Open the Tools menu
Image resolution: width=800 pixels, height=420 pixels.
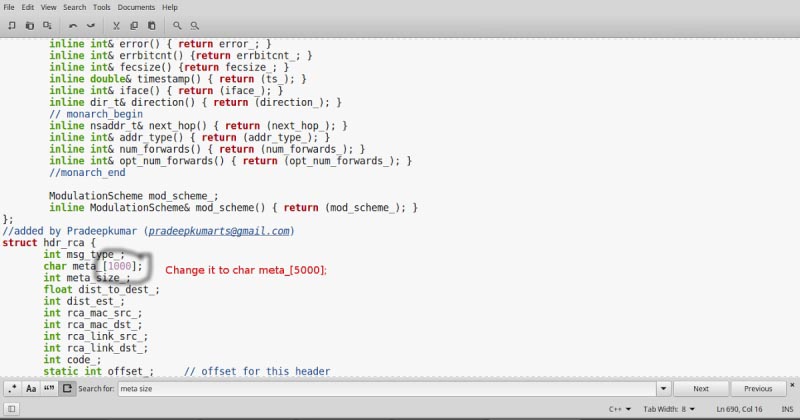click(x=102, y=7)
